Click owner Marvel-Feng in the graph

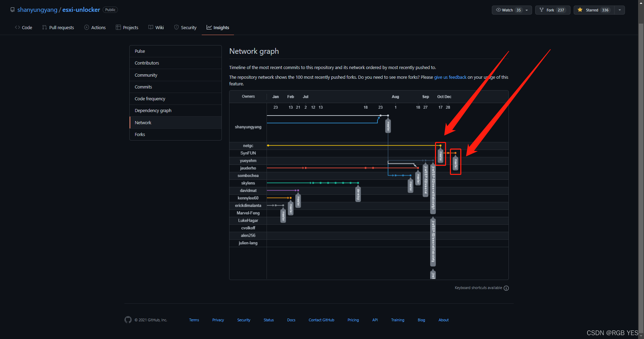(248, 213)
